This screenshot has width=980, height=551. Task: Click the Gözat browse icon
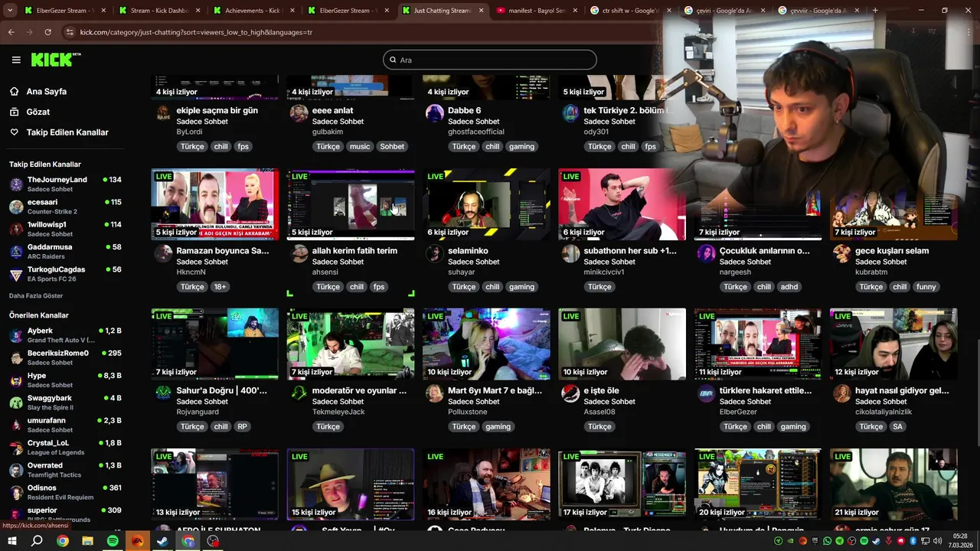(x=14, y=112)
